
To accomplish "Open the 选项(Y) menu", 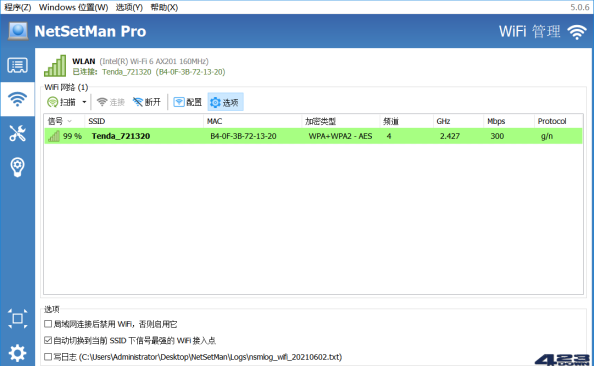I will click(129, 7).
